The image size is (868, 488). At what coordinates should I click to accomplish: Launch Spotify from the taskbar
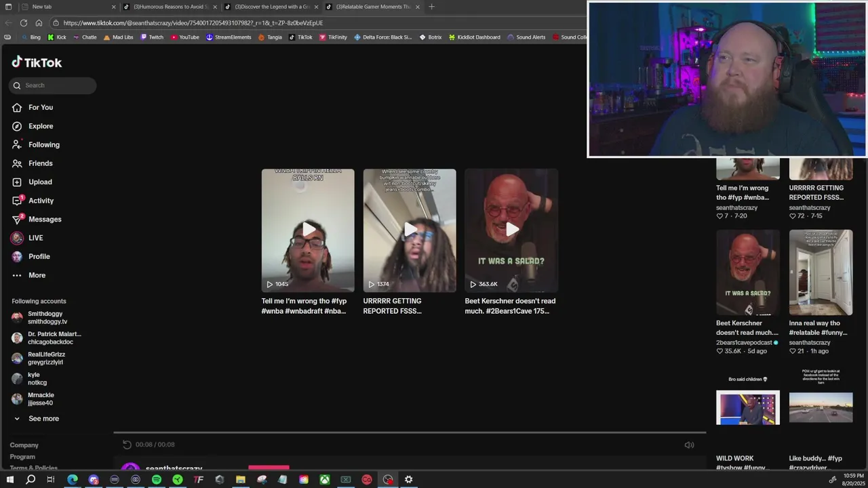157,479
